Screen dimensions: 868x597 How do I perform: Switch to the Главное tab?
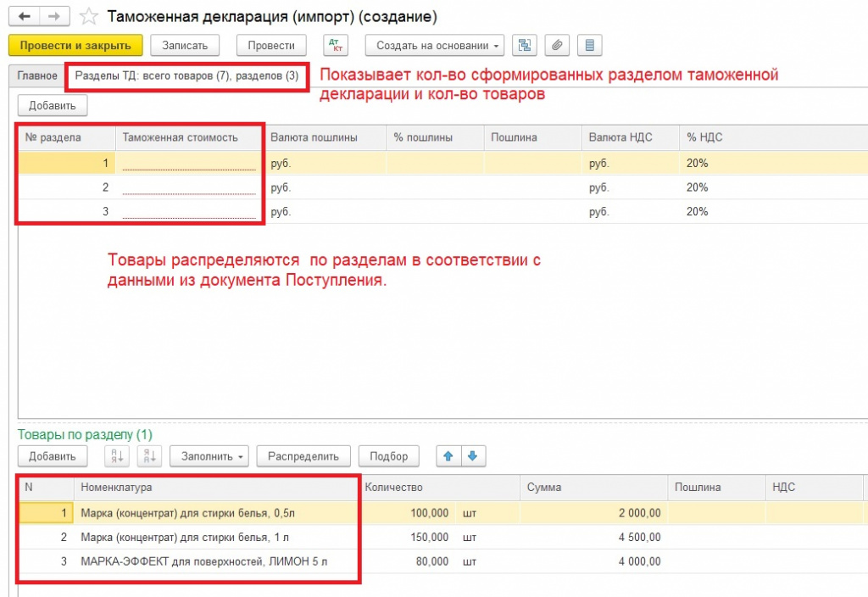[x=37, y=76]
